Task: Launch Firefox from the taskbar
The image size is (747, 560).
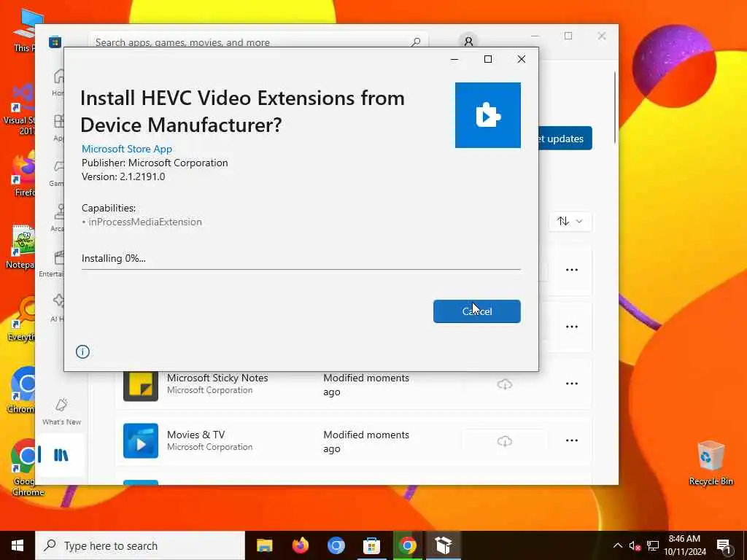Action: point(300,545)
